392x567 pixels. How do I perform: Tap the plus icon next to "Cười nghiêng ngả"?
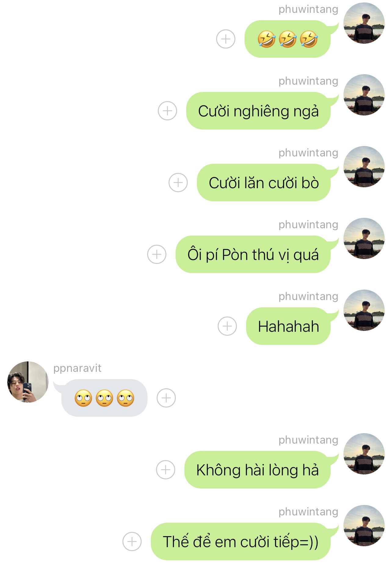[x=167, y=111]
